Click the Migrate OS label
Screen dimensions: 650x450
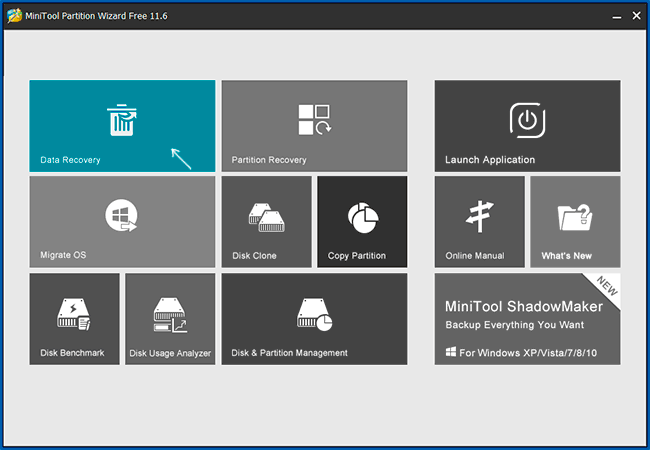pos(63,255)
